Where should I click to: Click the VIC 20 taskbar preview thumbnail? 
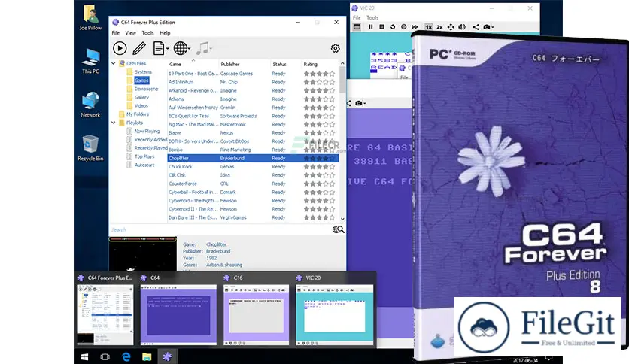335,315
